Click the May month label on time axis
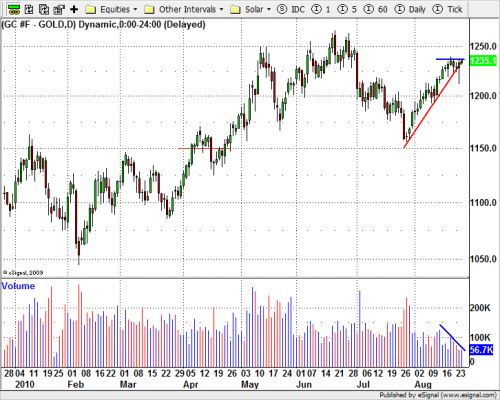 pyautogui.click(x=250, y=384)
